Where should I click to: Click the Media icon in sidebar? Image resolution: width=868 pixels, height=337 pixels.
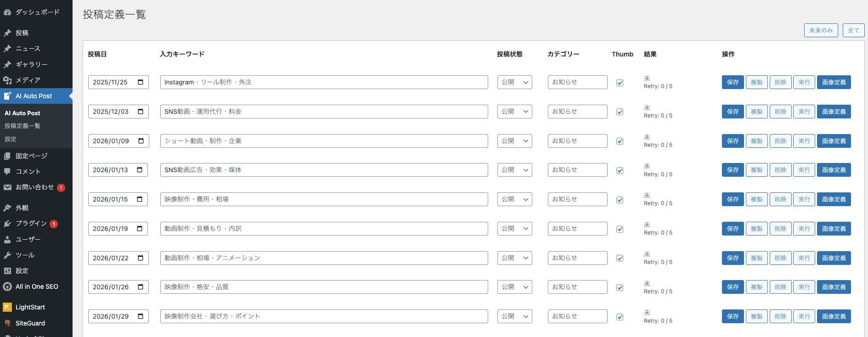click(x=7, y=80)
